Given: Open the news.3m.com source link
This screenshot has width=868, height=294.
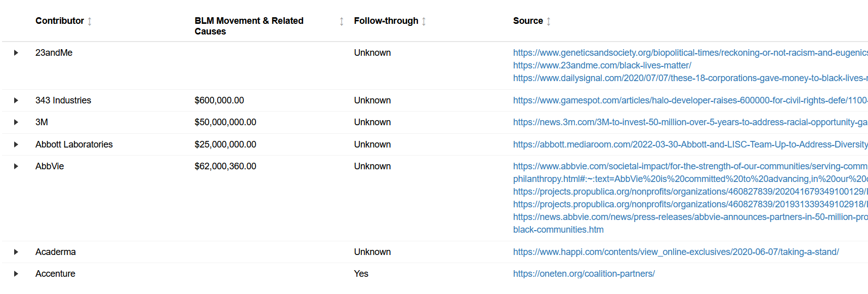Looking at the screenshot, I should click(x=690, y=122).
